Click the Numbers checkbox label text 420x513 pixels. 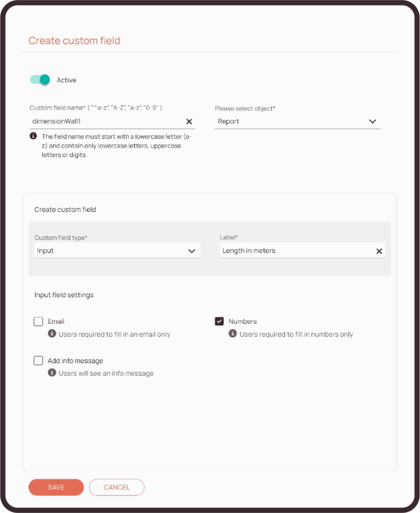pos(243,322)
